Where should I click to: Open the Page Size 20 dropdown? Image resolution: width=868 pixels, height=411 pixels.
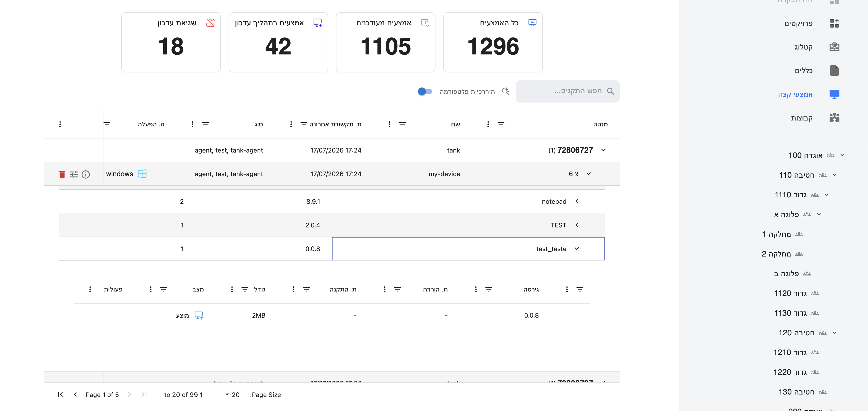click(233, 395)
